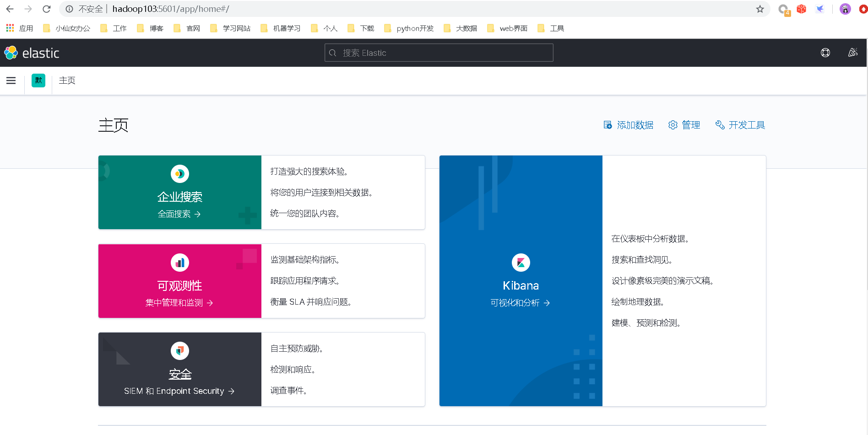Screen dimensions: 868x435
Task: Open 全面搜索 link in Enterprise Search card
Action: [x=179, y=214]
